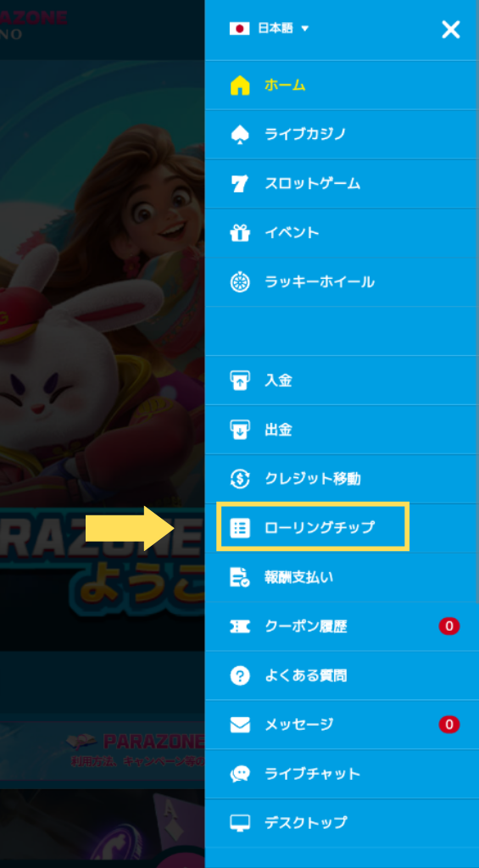Click the slot 7 icon

(x=240, y=184)
